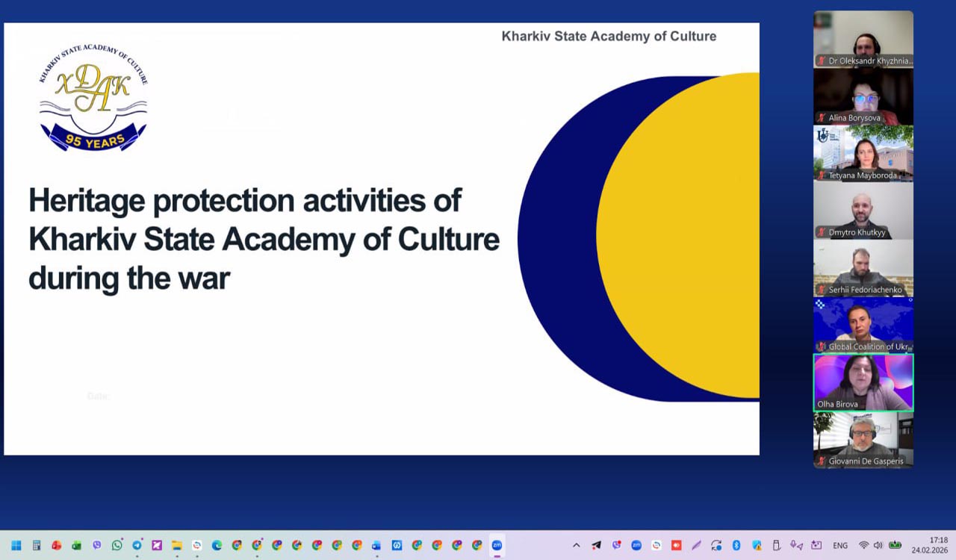Viewport: 956px width, 560px height.
Task: Launch WhatsApp from the taskbar
Action: click(x=117, y=545)
